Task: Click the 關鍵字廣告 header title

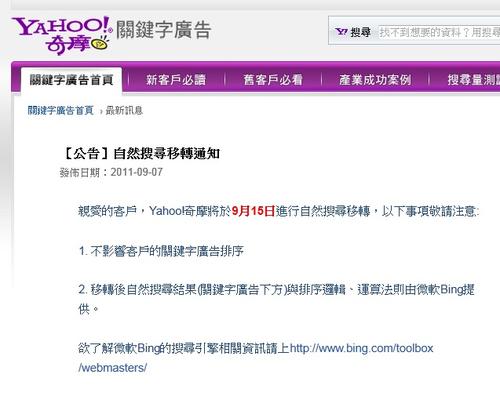Action: (163, 30)
